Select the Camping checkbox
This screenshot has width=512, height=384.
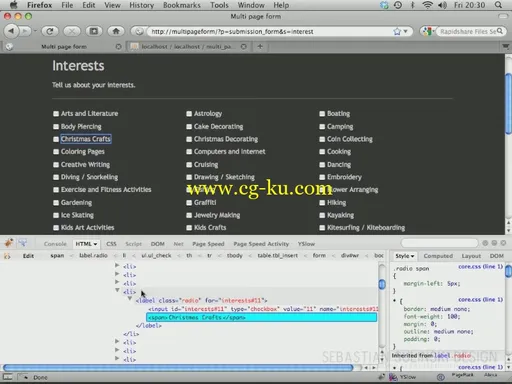click(322, 127)
